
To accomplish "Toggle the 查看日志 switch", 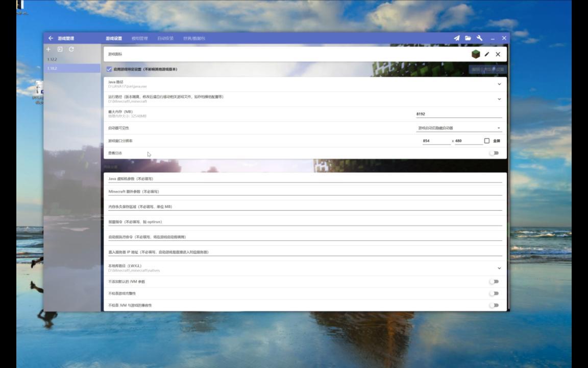I will click(x=494, y=153).
